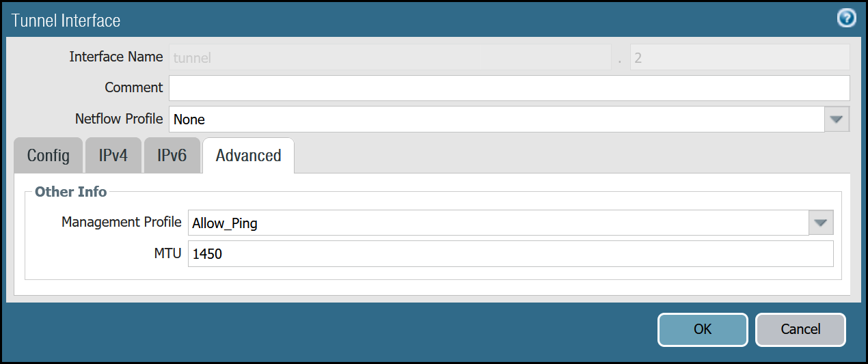Click the Advanced tab

248,155
